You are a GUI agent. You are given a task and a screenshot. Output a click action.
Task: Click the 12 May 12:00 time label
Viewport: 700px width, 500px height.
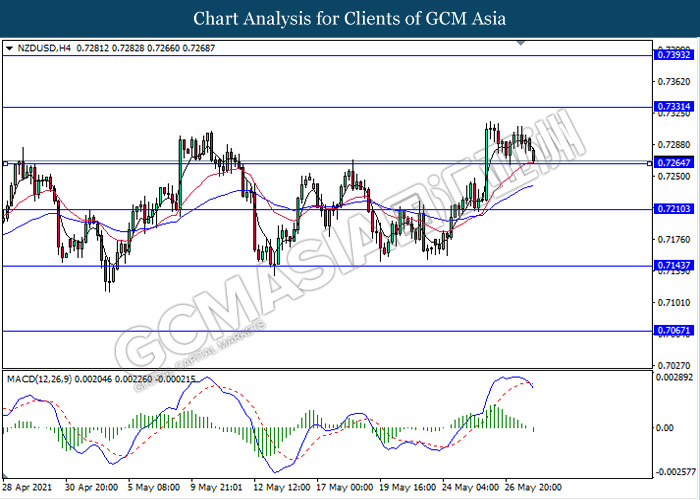(281, 487)
